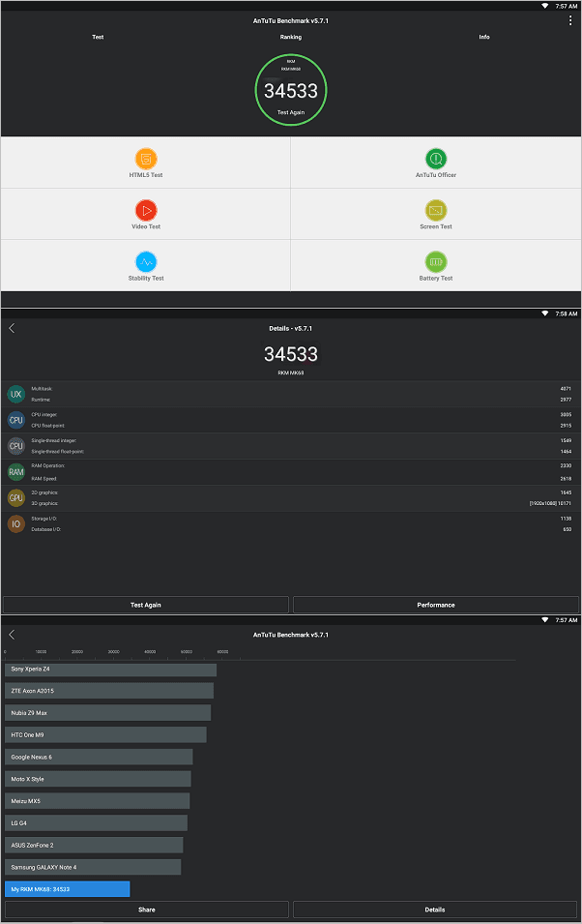The image size is (582, 924).
Task: Click the RAM Operation label
Action: [48, 465]
